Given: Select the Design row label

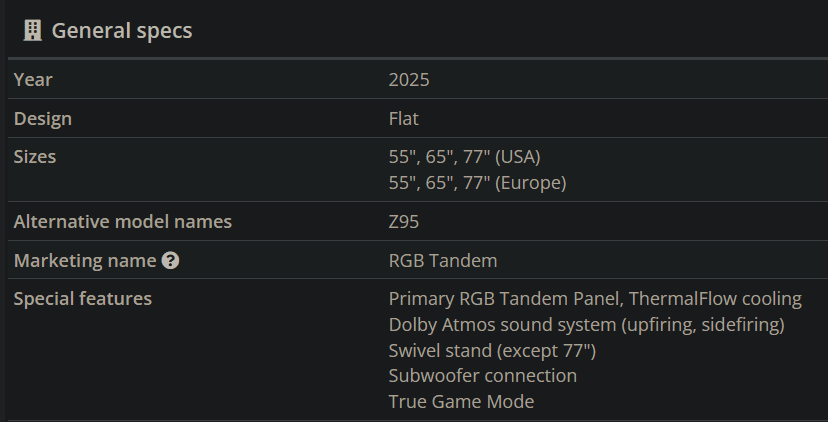Looking at the screenshot, I should pos(43,118).
